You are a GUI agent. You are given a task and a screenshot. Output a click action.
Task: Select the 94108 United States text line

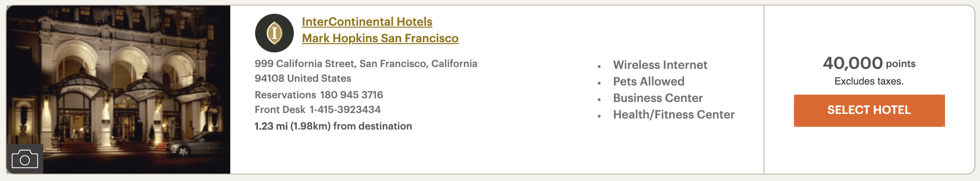[x=303, y=78]
